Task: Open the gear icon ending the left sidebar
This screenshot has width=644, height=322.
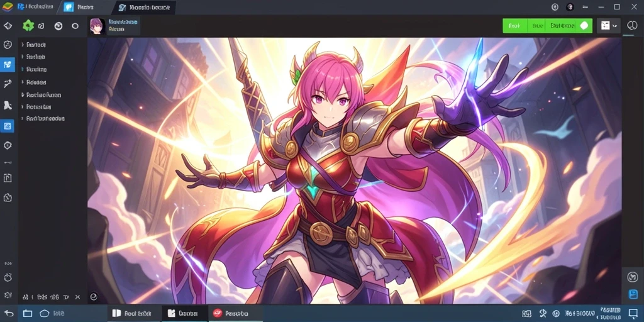Action: click(8, 294)
